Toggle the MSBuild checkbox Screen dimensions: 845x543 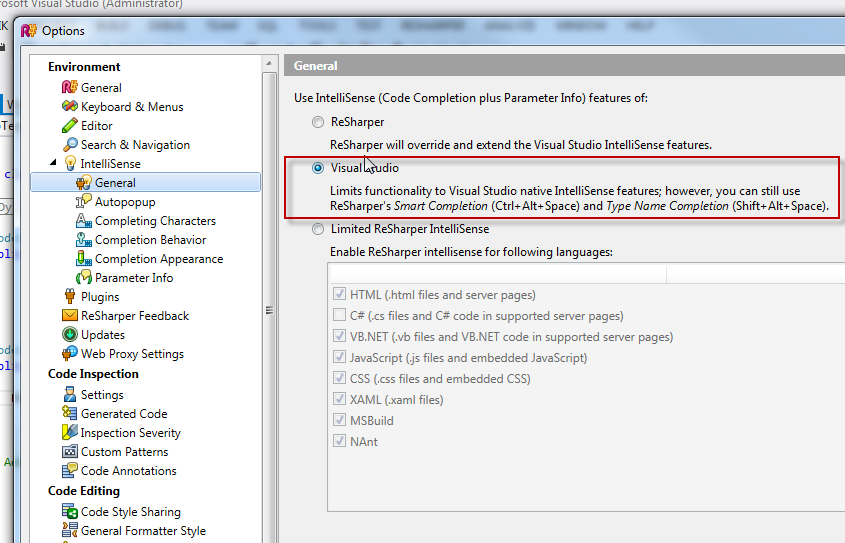pos(339,420)
